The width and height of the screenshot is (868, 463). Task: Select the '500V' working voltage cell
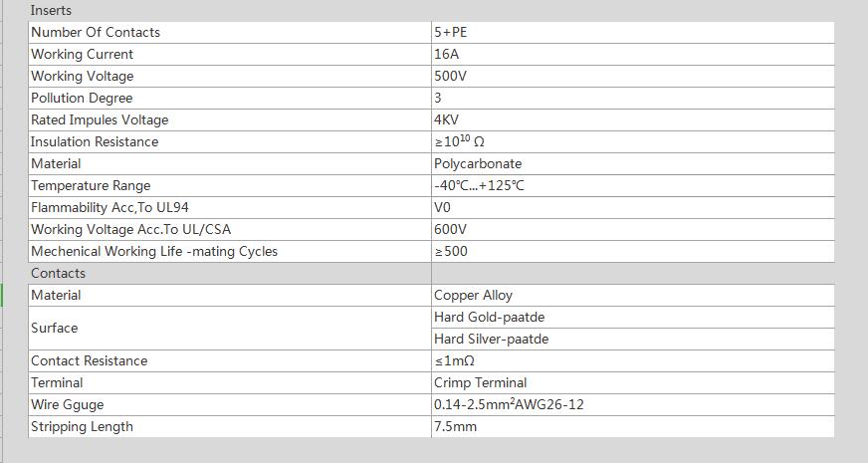pyautogui.click(x=633, y=77)
